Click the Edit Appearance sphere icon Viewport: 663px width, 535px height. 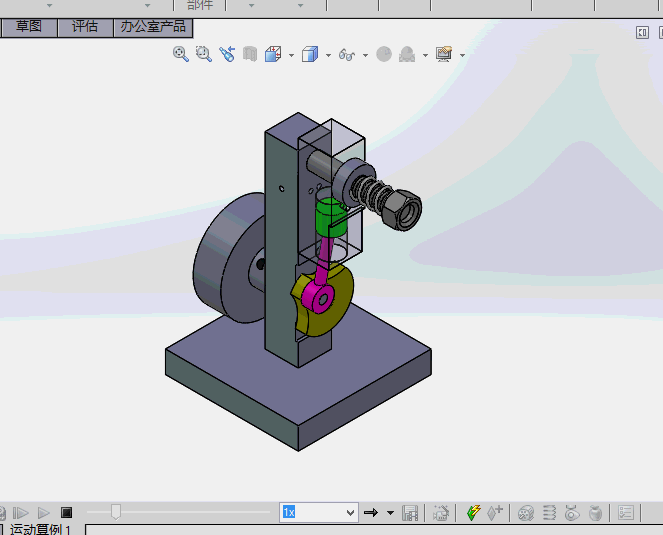click(x=384, y=54)
